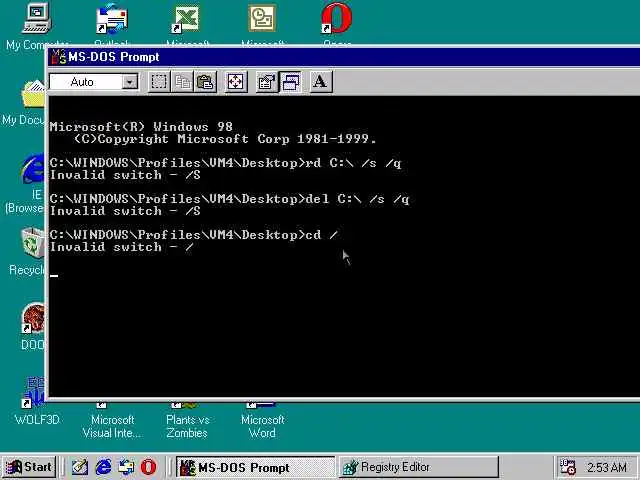
Task: Select the Opera desktop shortcut
Action: point(337,25)
